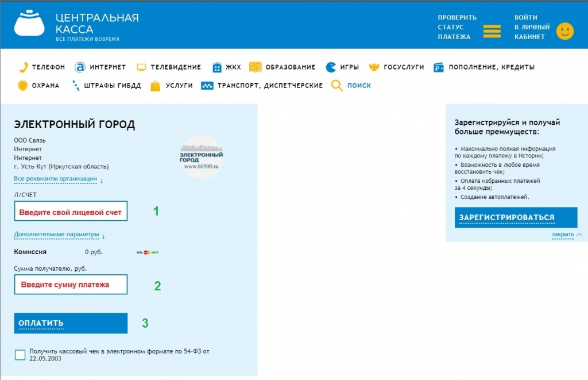This screenshot has height=380, width=588.
Task: Click the Зарегистрироваться button
Action: pos(516,217)
